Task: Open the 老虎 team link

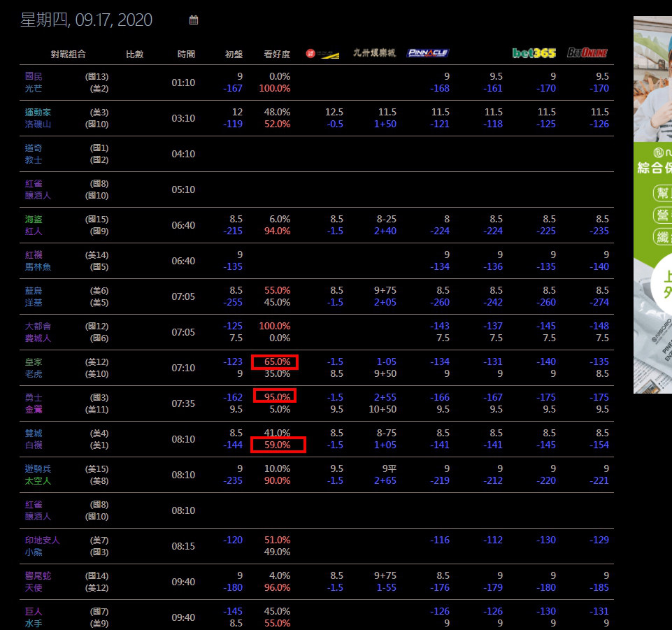Action: (x=34, y=373)
